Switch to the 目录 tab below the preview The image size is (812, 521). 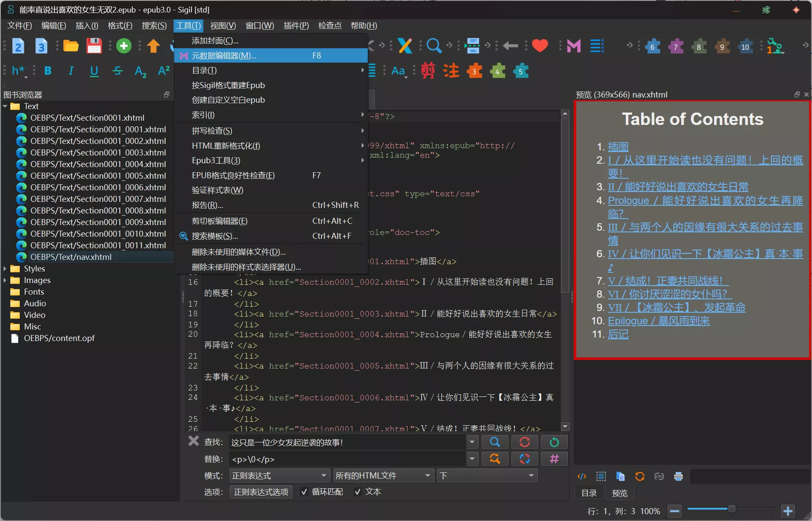589,493
